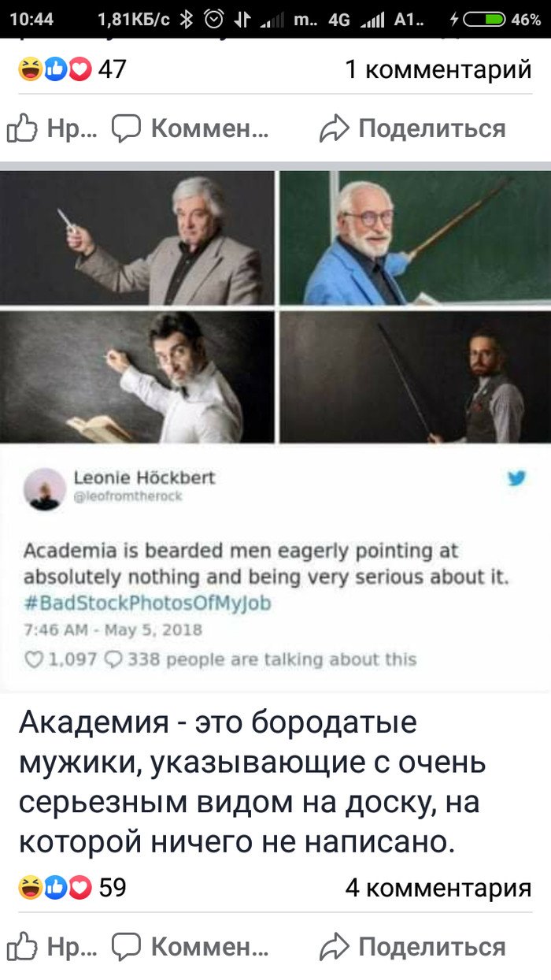The image size is (551, 980).
Task: Open the '4 комментария' link
Action: point(438,889)
